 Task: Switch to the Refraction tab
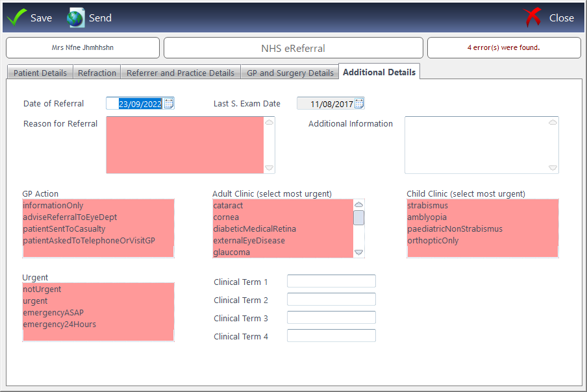pos(97,73)
